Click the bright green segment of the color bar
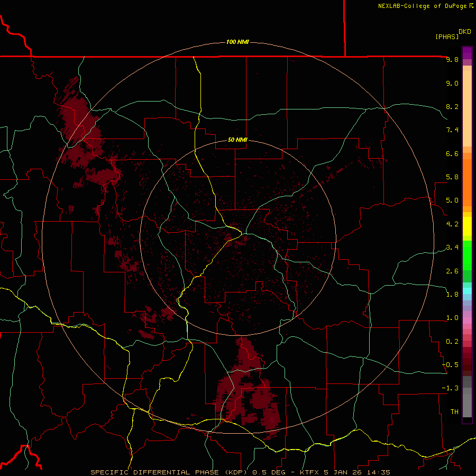The width and height of the screenshot is (476, 476). [x=467, y=255]
